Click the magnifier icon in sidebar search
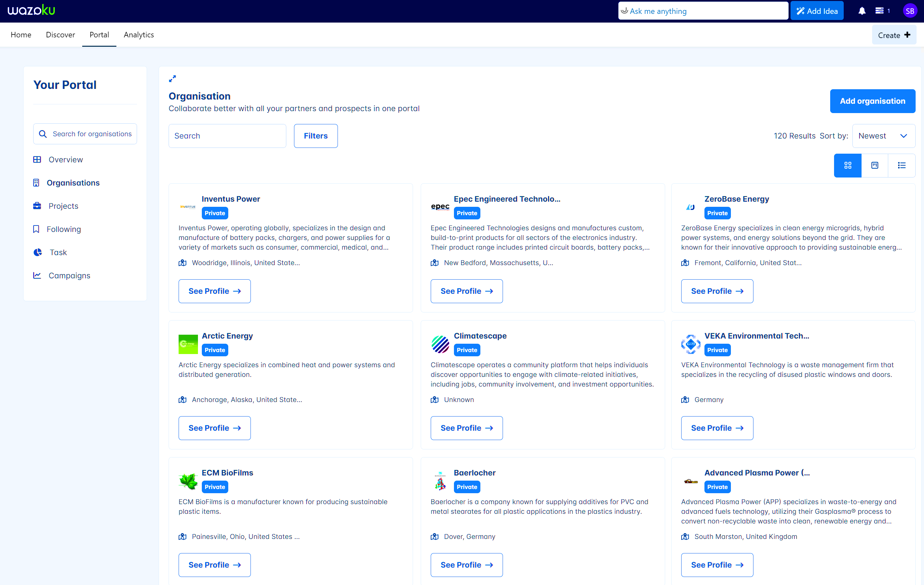Screen dimensions: 924x585 pyautogui.click(x=43, y=134)
